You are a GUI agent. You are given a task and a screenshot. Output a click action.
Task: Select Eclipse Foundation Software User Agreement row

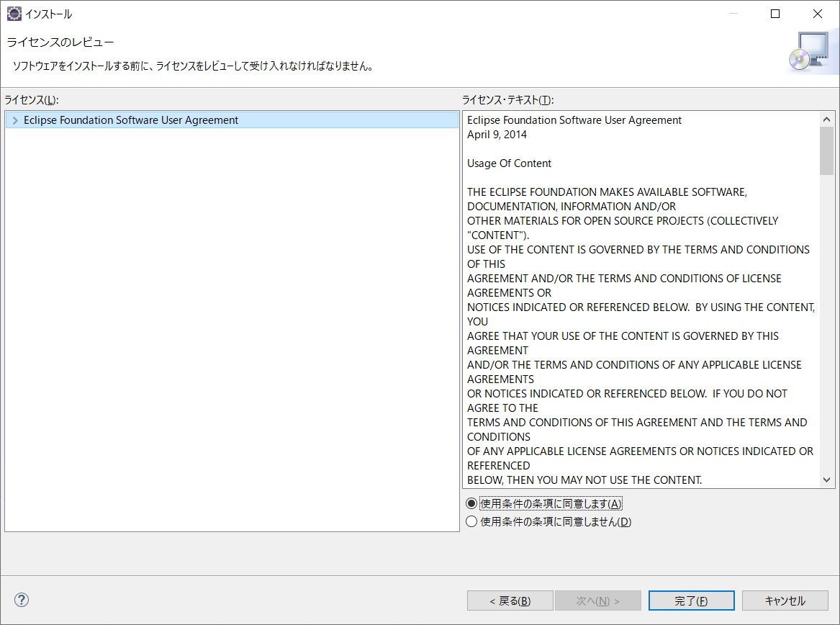pyautogui.click(x=232, y=120)
